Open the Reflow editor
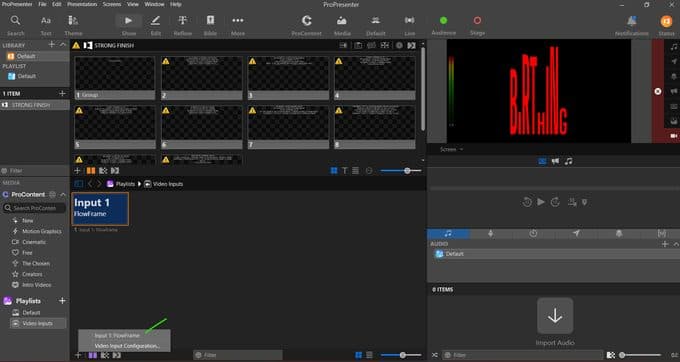The image size is (680, 362). (183, 25)
